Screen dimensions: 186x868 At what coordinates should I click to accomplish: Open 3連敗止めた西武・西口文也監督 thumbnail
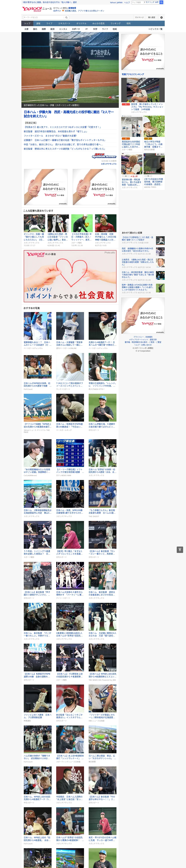click(58, 223)
